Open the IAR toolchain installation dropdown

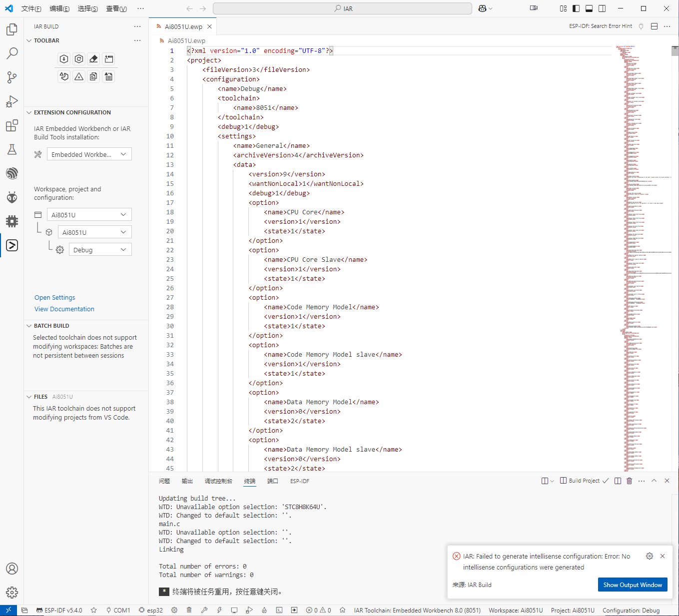coord(89,154)
